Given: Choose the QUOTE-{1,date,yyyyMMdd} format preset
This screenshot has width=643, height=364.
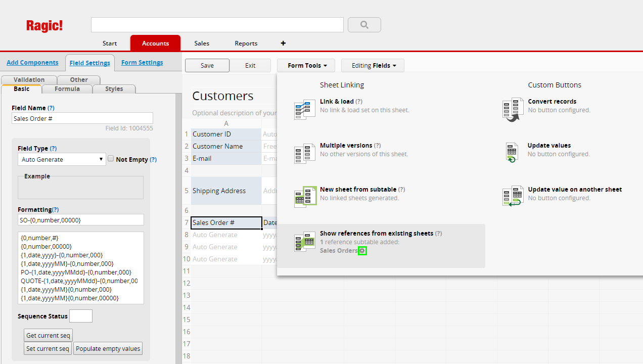Looking at the screenshot, I should point(79,281).
